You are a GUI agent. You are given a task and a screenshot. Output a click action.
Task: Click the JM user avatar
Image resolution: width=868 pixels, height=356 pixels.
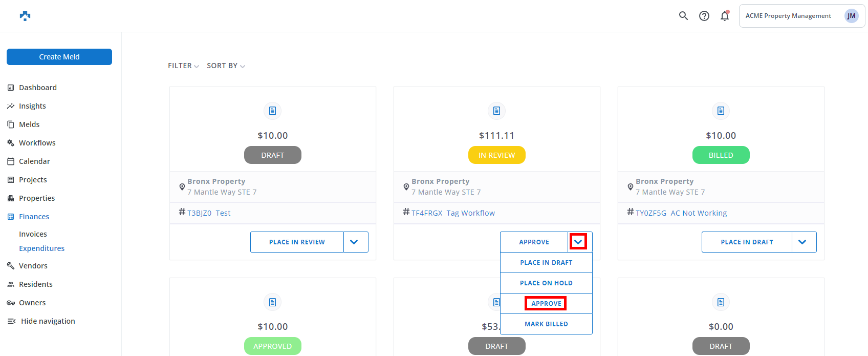[851, 16]
